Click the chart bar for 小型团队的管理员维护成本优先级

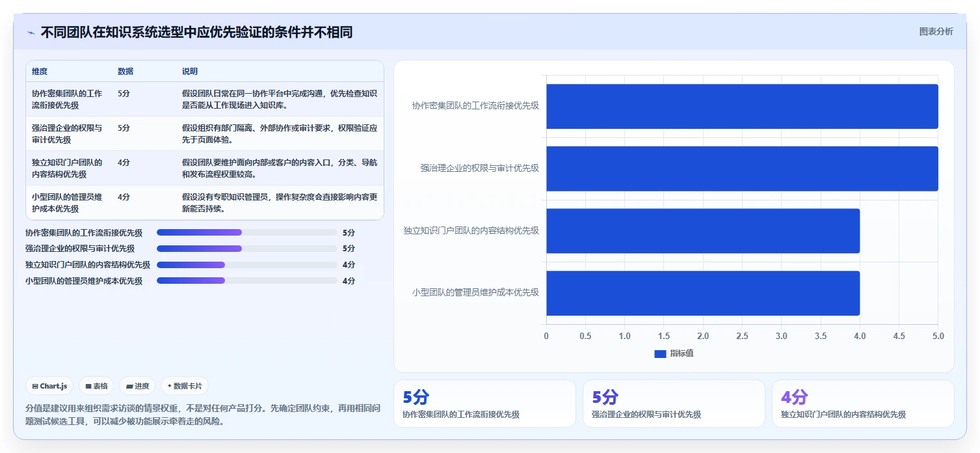pos(703,293)
